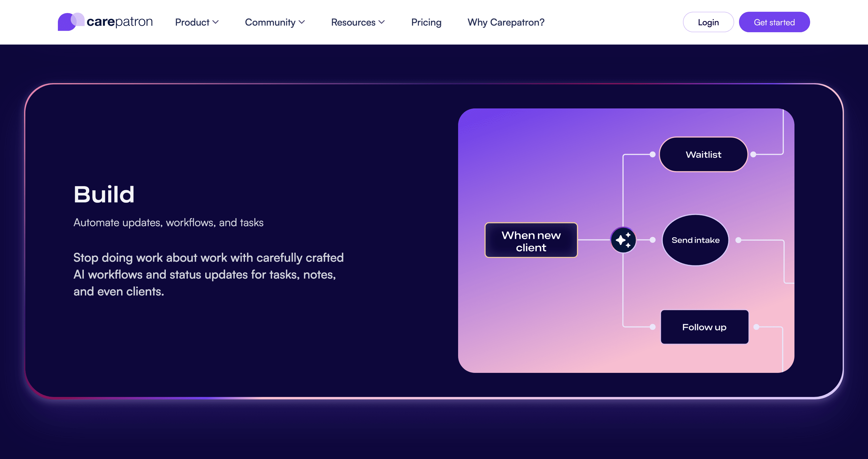Open the Pricing page
Image resolution: width=868 pixels, height=459 pixels.
[x=426, y=22]
